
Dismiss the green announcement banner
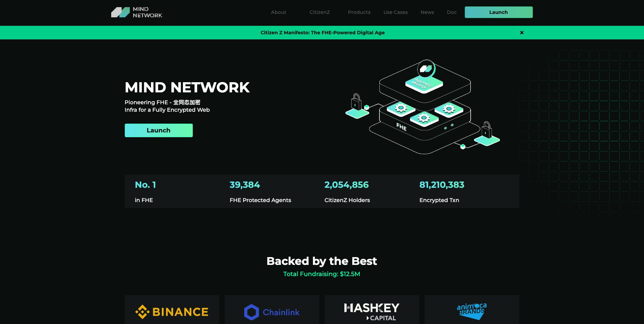tap(522, 33)
